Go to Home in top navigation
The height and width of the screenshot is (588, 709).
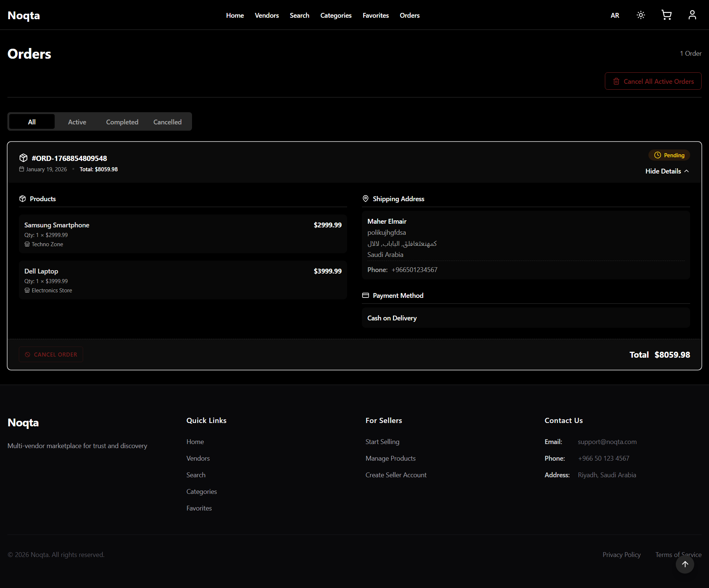(235, 16)
